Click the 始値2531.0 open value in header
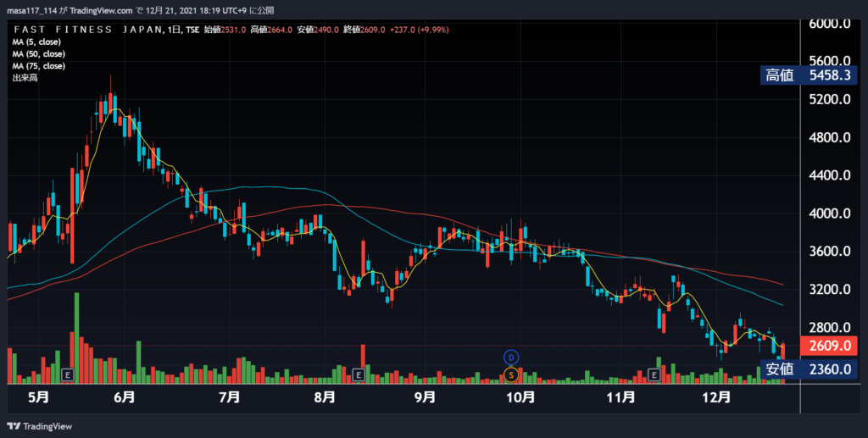 click(224, 30)
